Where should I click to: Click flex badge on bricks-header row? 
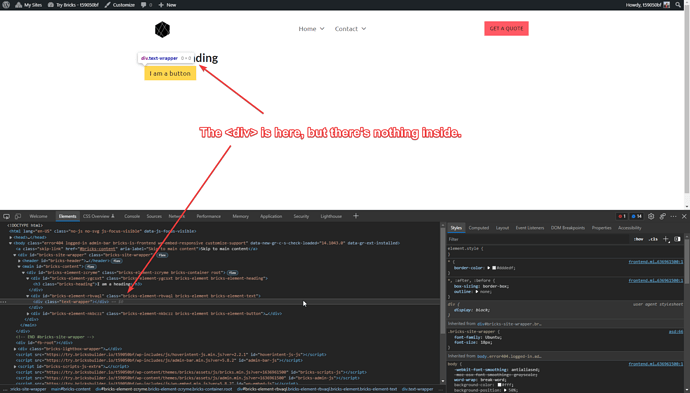pyautogui.click(x=117, y=261)
